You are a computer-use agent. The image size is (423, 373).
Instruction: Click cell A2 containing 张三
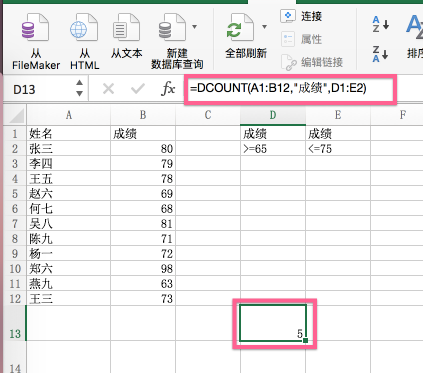tap(68, 148)
